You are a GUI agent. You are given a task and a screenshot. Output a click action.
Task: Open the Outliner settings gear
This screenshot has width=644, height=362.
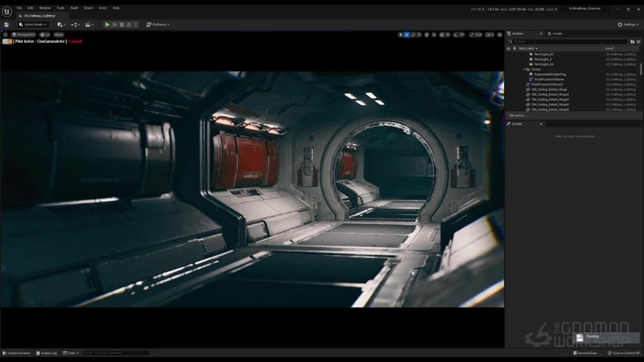[x=638, y=42]
